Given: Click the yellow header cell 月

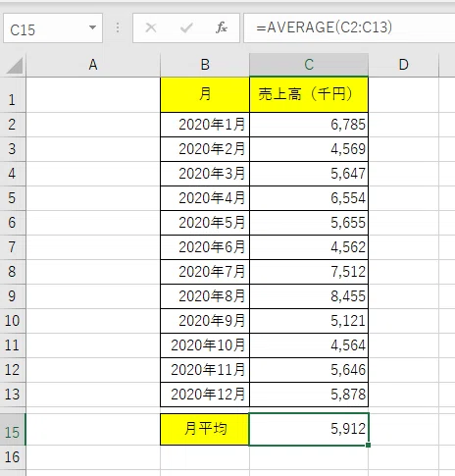Looking at the screenshot, I should click(x=205, y=95).
